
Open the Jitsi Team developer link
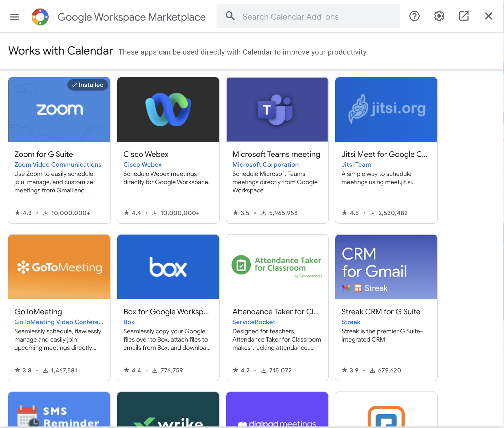pyautogui.click(x=356, y=165)
